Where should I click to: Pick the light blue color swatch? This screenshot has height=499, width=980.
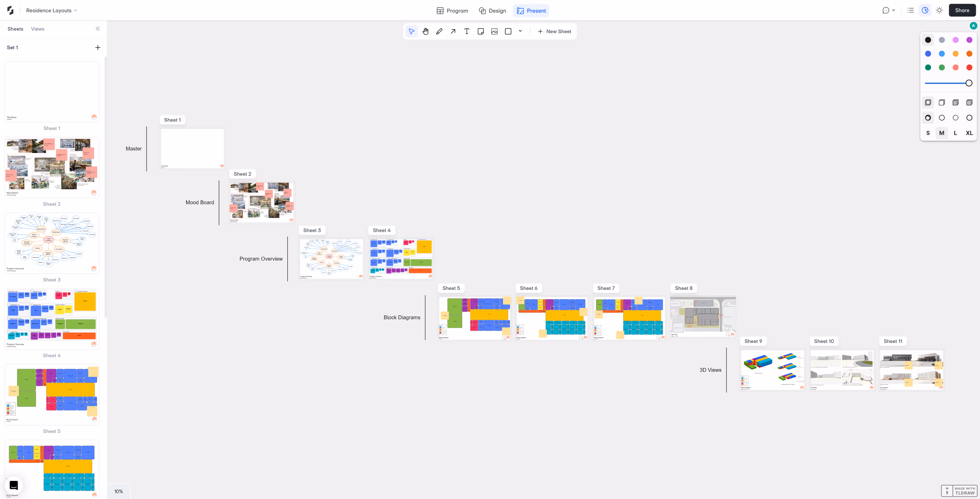point(941,54)
